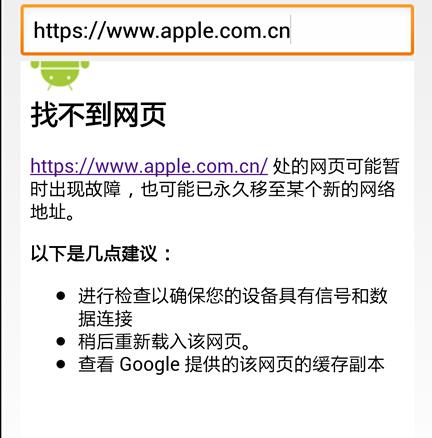
Task: Click the 时出现故障 paragraph line
Action: tap(213, 189)
